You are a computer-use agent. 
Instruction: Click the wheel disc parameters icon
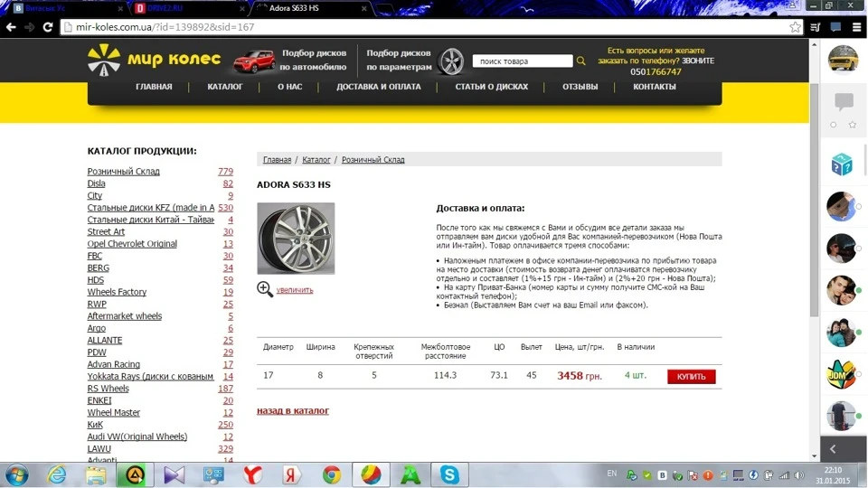(450, 61)
